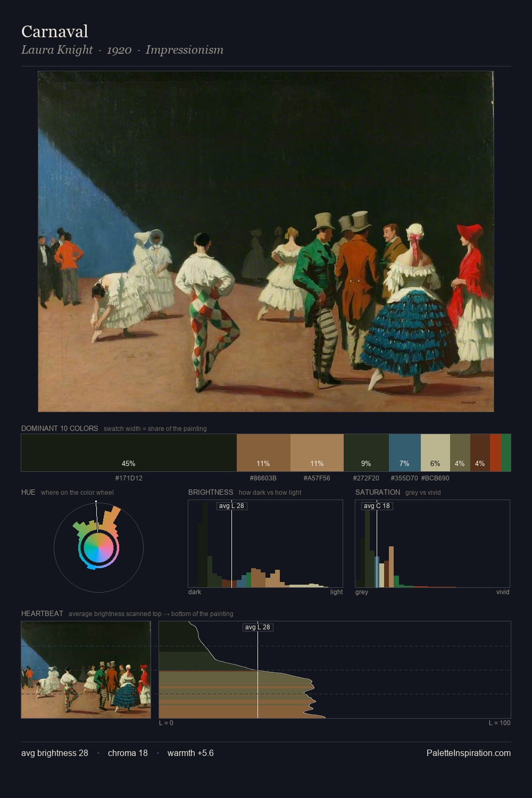Image resolution: width=532 pixels, height=798 pixels.
Task: Click the 'avg L 28' label in brightness histogram
Action: (x=231, y=506)
